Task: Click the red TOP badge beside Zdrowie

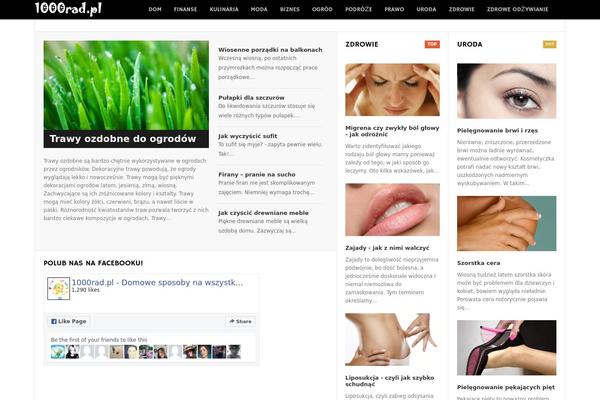Action: [x=432, y=44]
